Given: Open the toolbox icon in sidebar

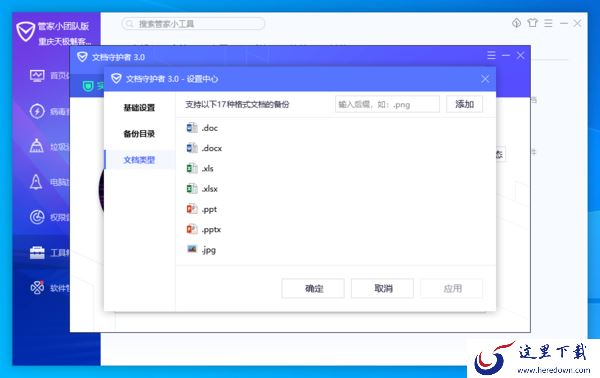Looking at the screenshot, I should 37,253.
